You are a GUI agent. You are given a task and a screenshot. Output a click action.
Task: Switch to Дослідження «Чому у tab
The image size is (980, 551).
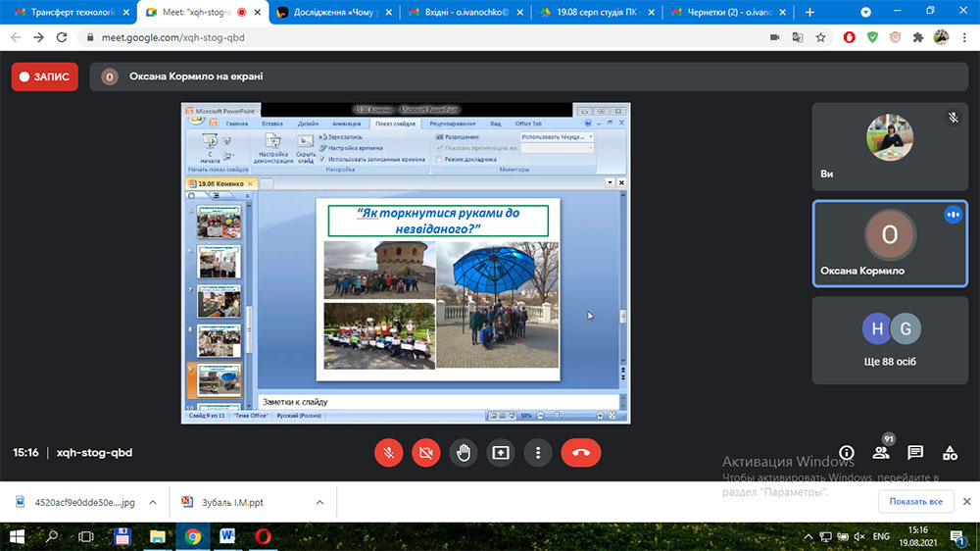(x=334, y=12)
